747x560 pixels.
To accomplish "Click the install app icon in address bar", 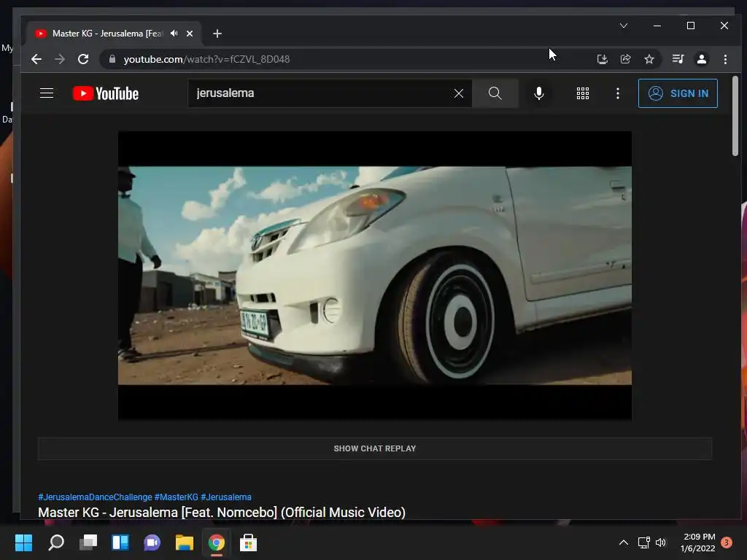I will pos(602,59).
